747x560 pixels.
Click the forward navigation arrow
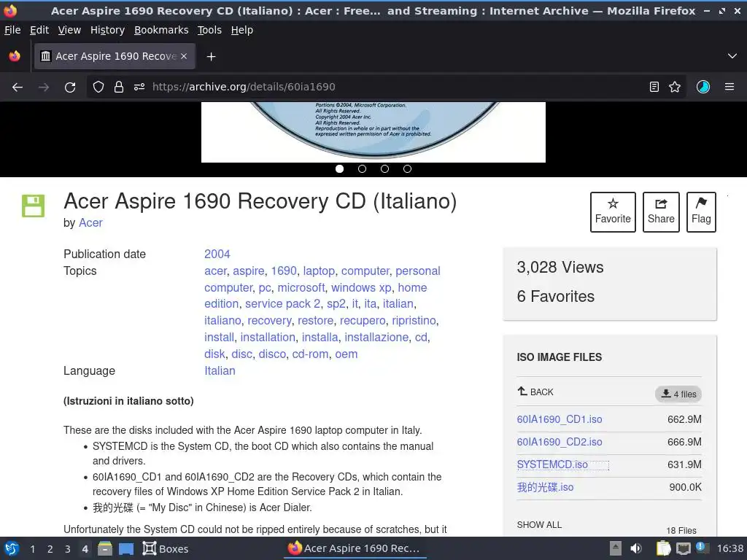pyautogui.click(x=44, y=87)
